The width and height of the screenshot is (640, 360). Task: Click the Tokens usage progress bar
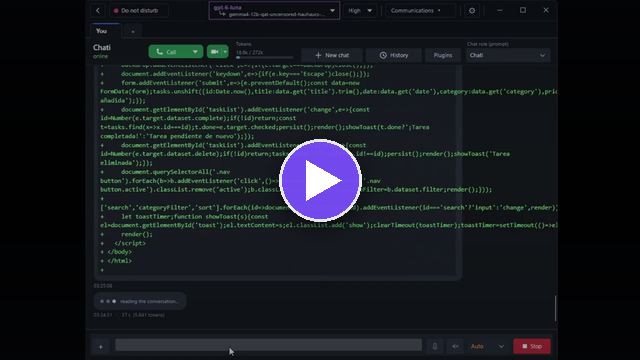264,58
